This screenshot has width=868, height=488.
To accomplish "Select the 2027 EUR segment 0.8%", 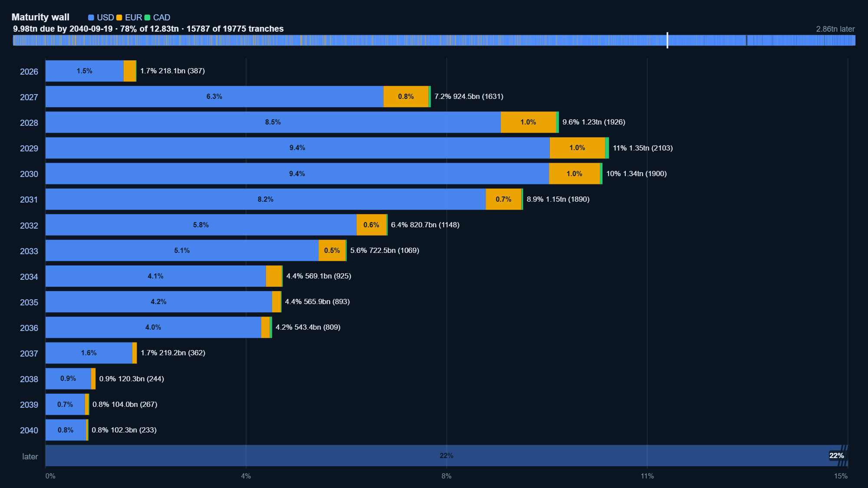I will tap(406, 97).
